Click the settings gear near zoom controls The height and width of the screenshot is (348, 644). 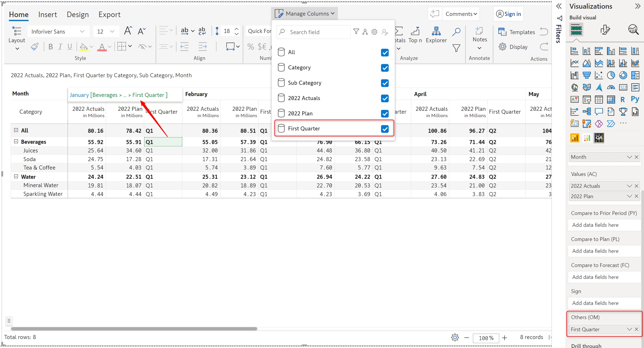tap(455, 337)
